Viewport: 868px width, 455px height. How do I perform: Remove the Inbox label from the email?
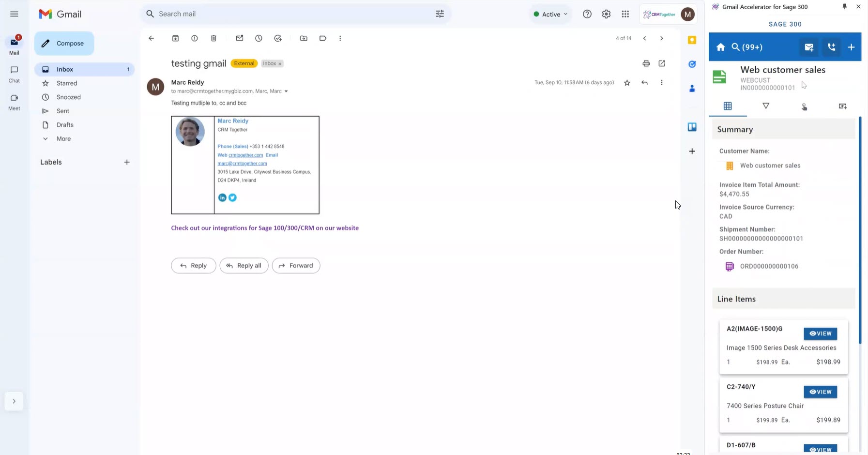(280, 64)
